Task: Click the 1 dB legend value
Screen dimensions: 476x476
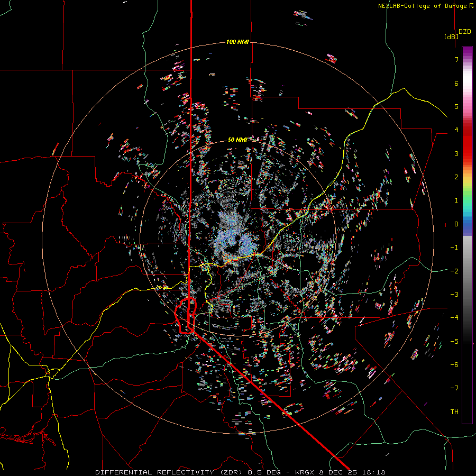Action: 456,200
